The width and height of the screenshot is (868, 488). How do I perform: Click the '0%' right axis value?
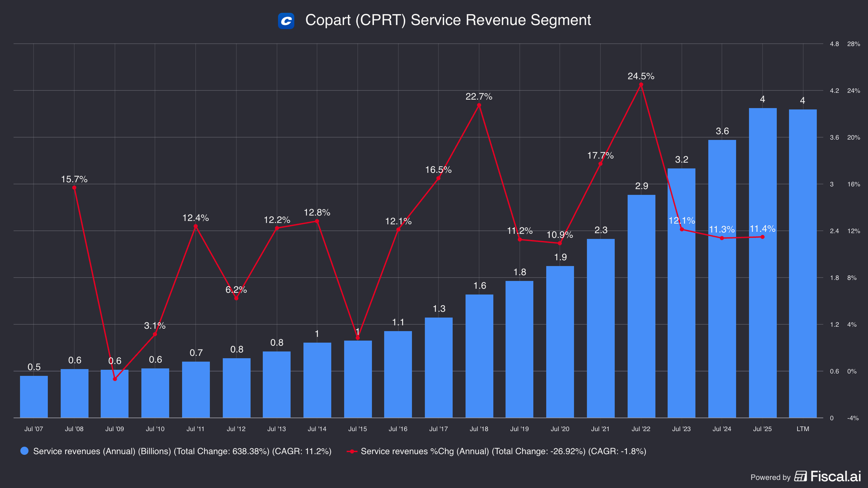[x=852, y=371]
